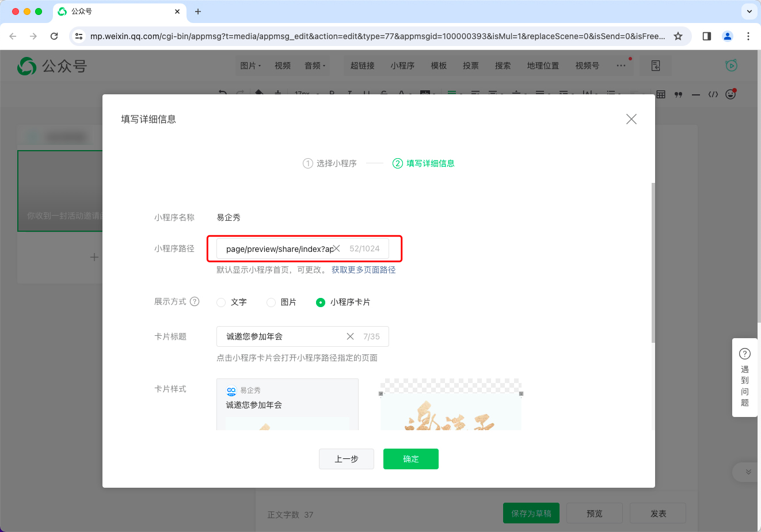The height and width of the screenshot is (532, 761).
Task: Click the 超链接 menu item
Action: 362,66
